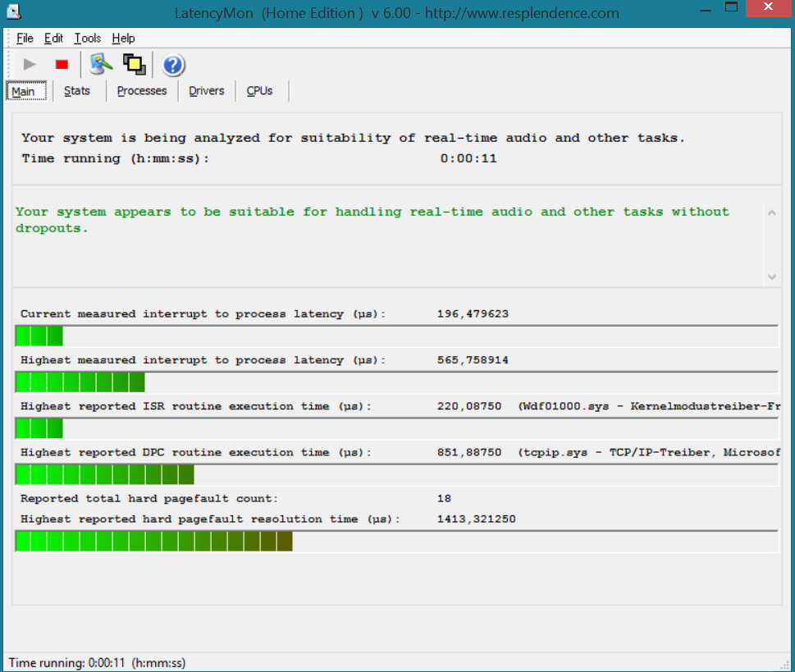Click 'Reported total hard pagefault count' label
The image size is (795, 672).
[149, 498]
